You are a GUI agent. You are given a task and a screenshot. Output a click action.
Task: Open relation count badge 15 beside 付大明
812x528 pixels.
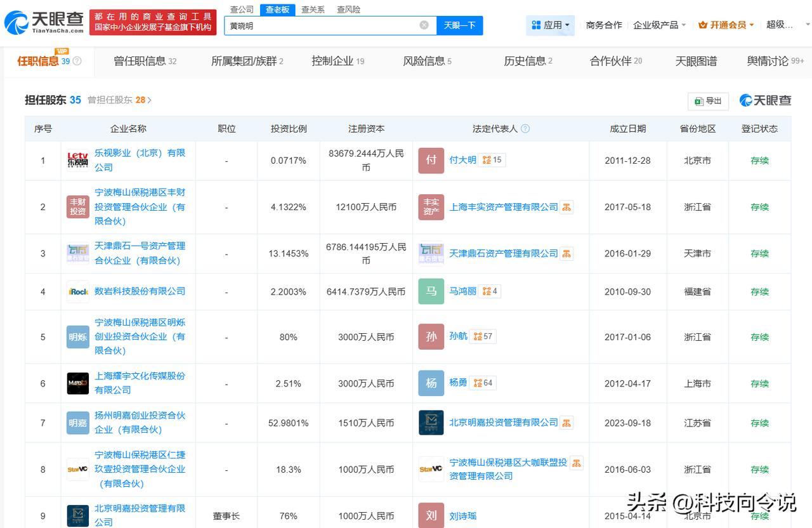492,160
